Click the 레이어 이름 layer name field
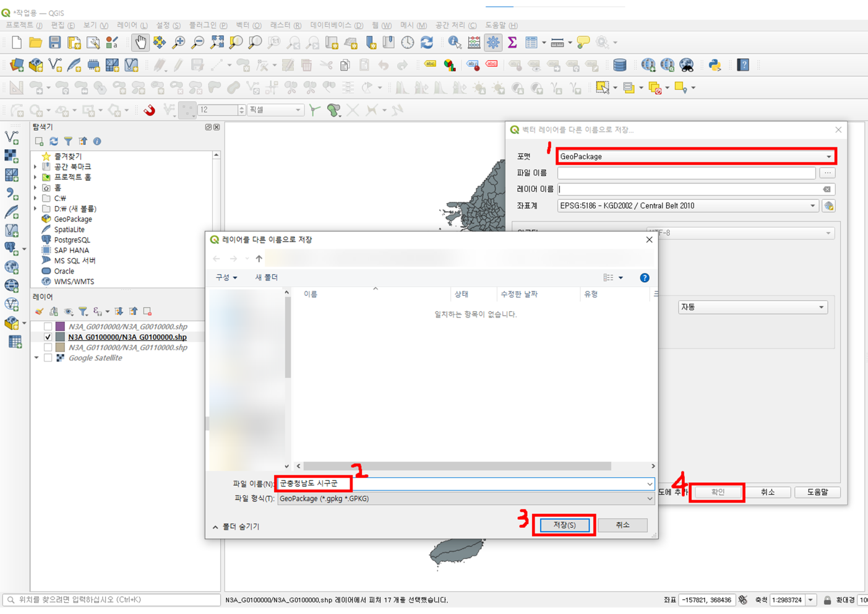The width and height of the screenshot is (868, 614). pos(696,189)
